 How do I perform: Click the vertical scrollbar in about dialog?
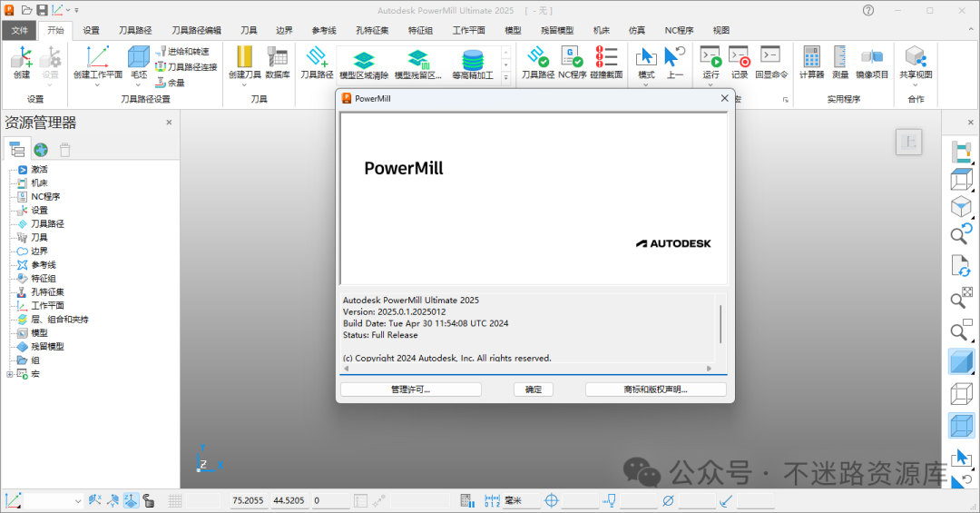point(720,325)
